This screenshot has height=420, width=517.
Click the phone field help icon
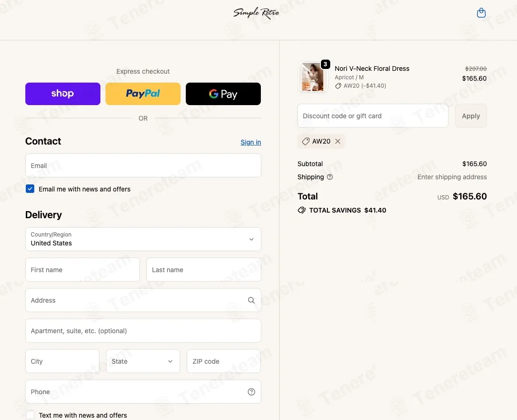tap(251, 392)
